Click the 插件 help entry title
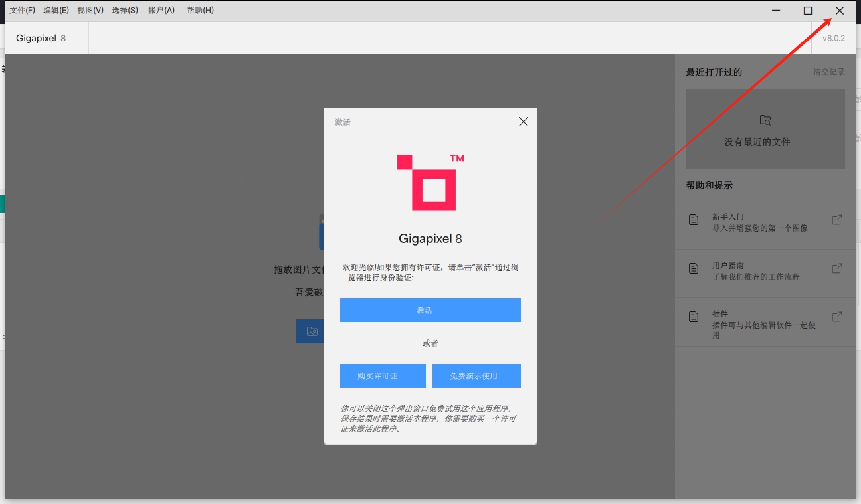 (x=720, y=314)
